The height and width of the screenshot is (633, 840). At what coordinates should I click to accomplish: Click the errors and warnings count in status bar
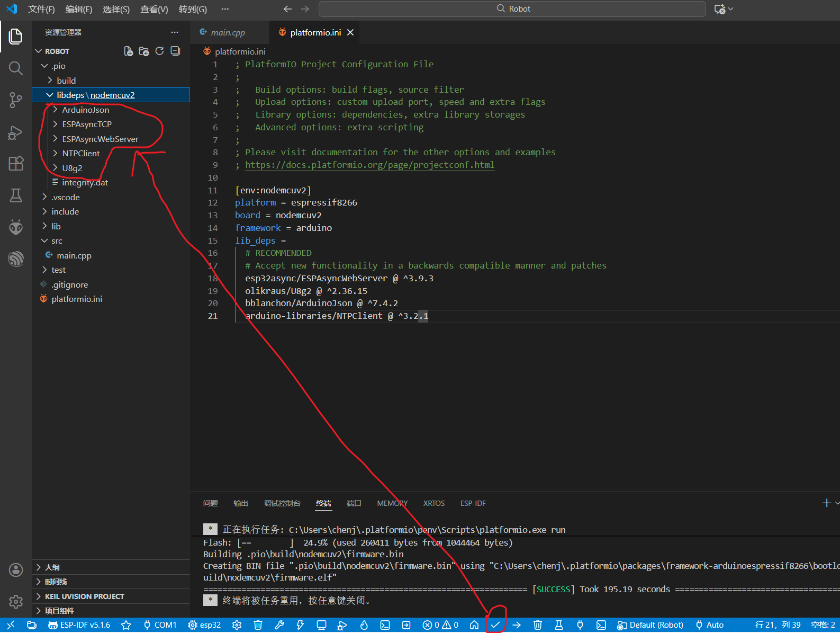[x=440, y=625]
